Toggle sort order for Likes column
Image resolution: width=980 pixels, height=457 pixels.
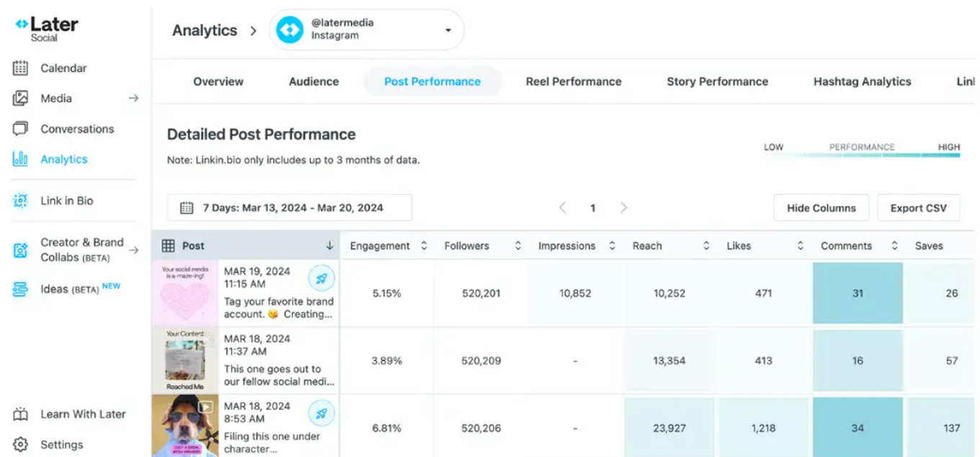(800, 246)
